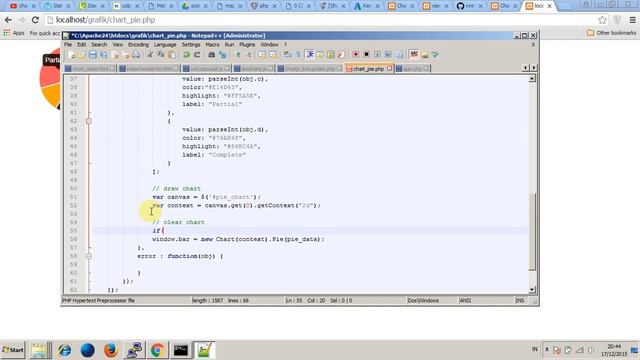
Task: Go back in Chrome
Action: point(9,20)
